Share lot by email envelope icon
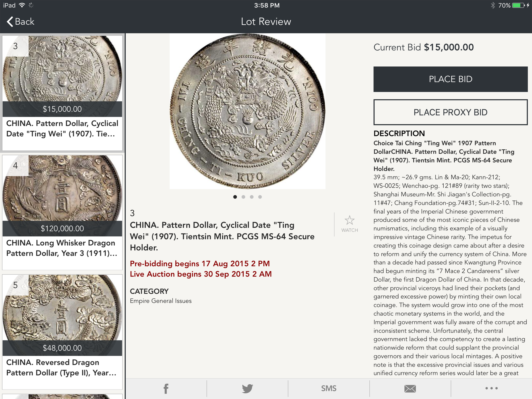The image size is (532, 399). (x=410, y=388)
